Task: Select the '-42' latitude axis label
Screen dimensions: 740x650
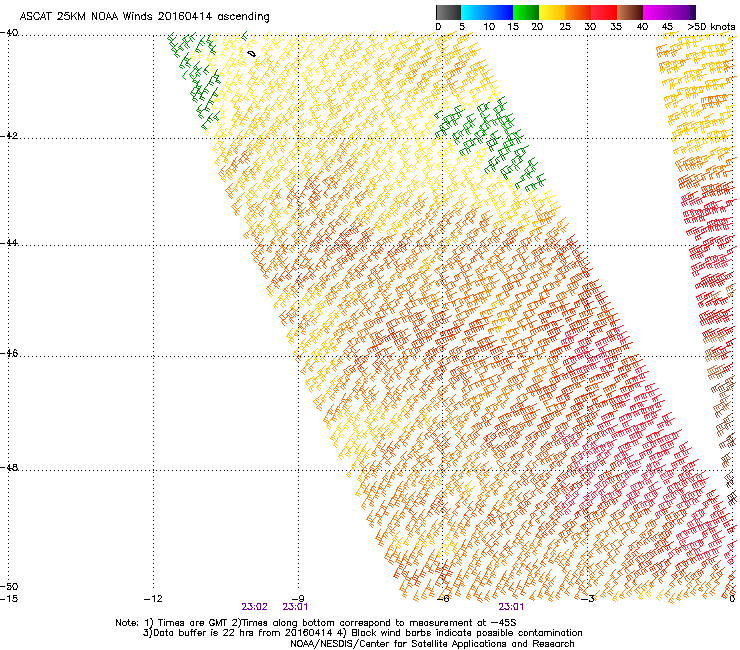Action: pos(9,136)
